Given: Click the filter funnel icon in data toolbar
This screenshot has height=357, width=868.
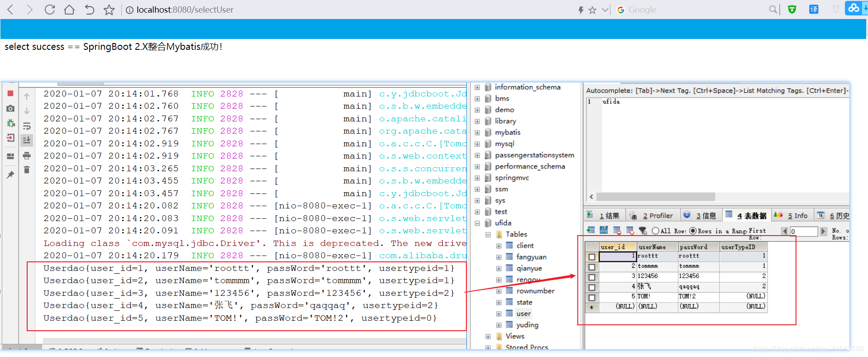Looking at the screenshot, I should (x=643, y=231).
